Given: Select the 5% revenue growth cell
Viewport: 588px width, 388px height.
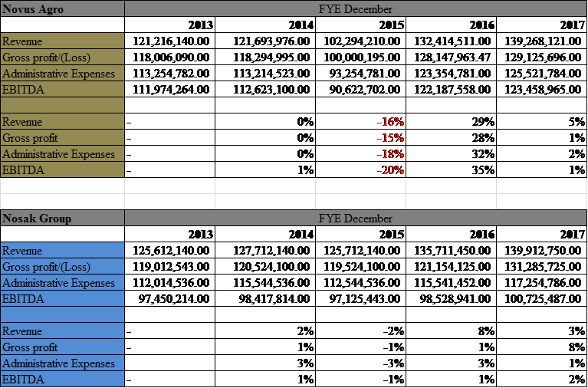Looking at the screenshot, I should point(541,122).
